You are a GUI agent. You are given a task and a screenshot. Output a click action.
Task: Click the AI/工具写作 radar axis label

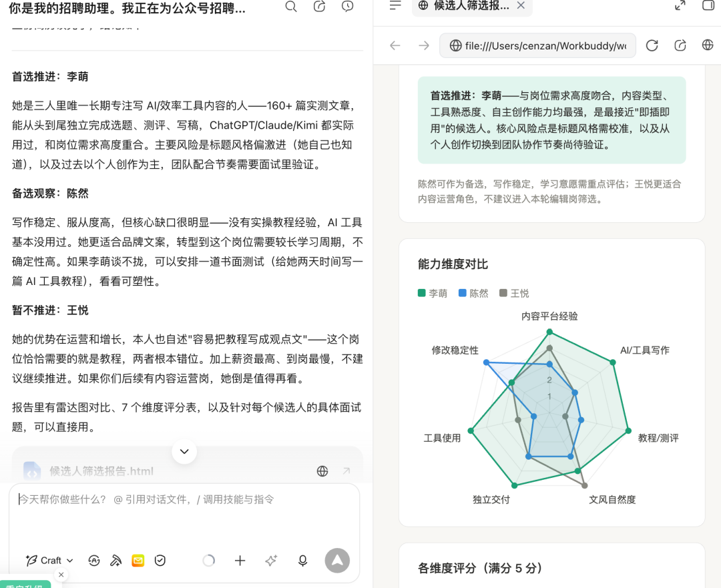tap(645, 350)
